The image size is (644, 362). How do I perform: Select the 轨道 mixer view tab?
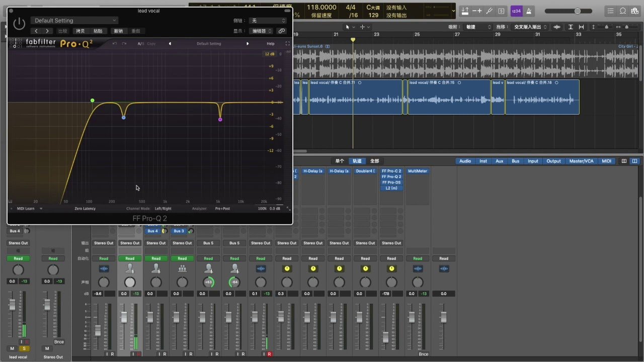(357, 161)
